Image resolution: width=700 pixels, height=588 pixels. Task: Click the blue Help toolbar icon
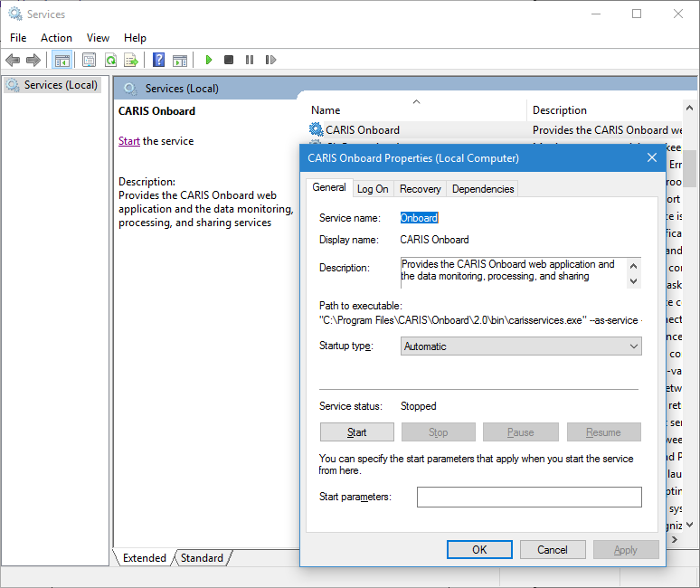tap(158, 60)
